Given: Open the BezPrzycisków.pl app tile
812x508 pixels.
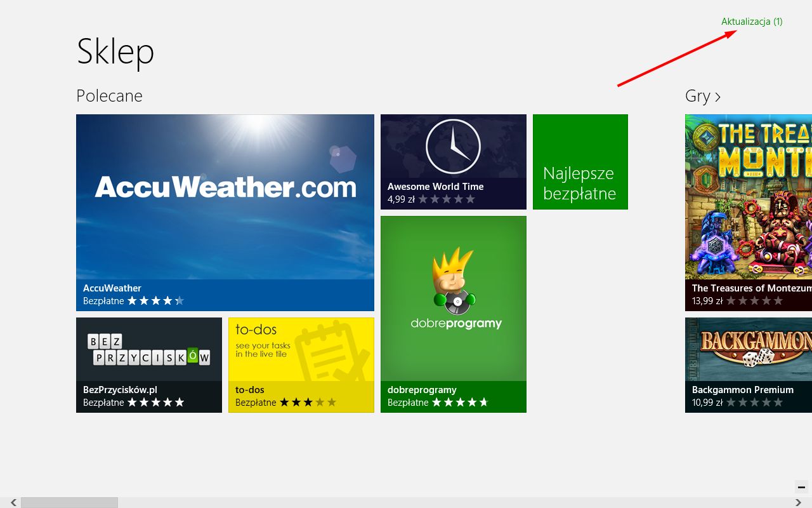Looking at the screenshot, I should 149,365.
